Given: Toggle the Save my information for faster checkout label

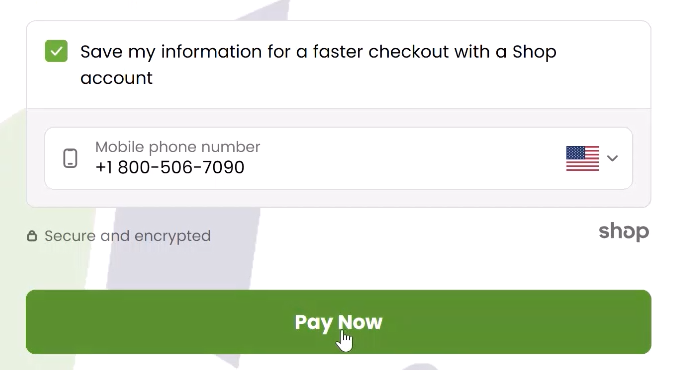Looking at the screenshot, I should [x=318, y=64].
